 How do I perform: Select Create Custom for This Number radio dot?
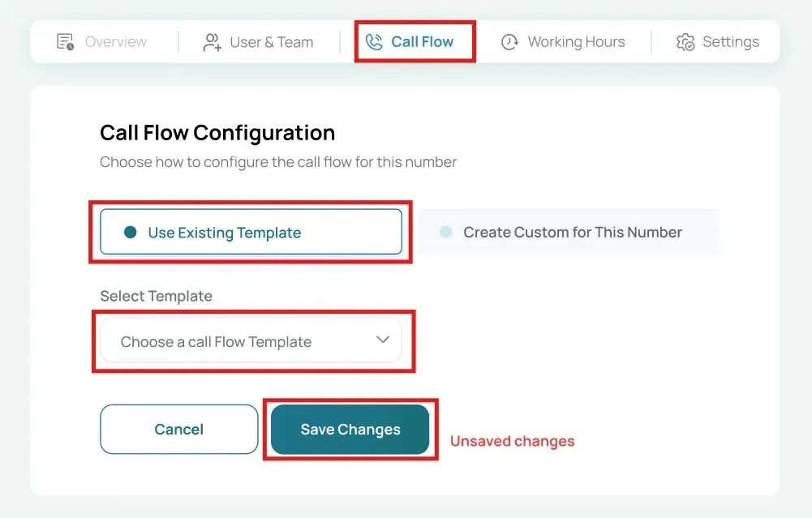click(x=445, y=231)
